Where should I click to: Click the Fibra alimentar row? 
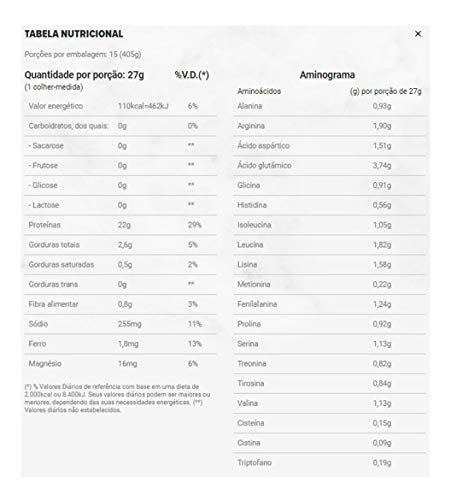(120, 304)
